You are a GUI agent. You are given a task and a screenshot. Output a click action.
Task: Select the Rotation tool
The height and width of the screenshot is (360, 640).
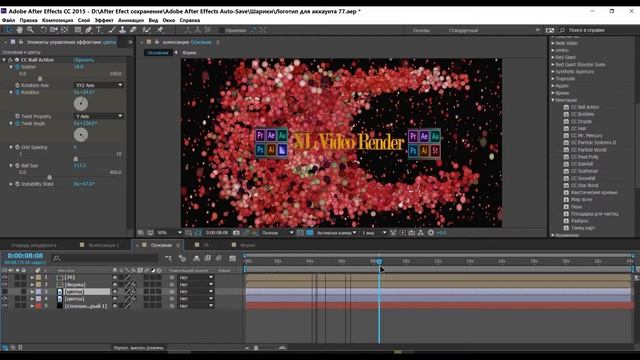43,30
